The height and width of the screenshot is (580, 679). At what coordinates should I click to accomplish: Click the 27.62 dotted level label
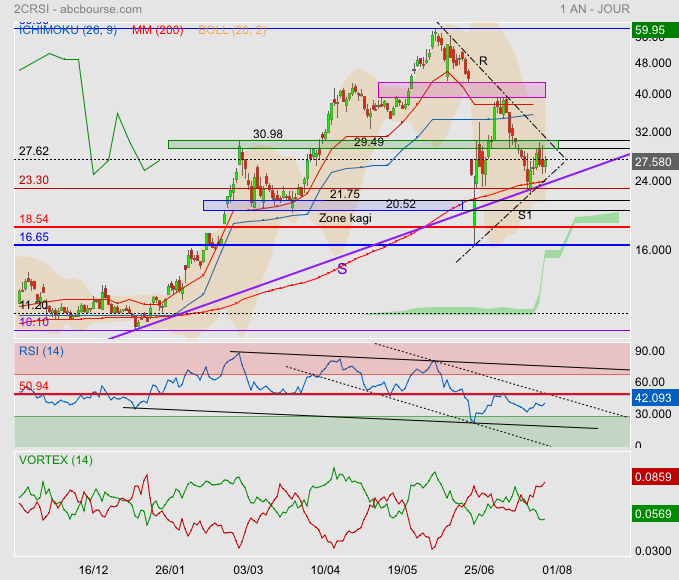pyautogui.click(x=34, y=151)
